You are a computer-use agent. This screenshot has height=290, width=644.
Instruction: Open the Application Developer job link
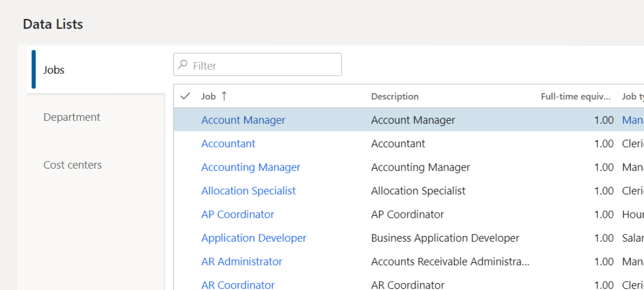tap(253, 238)
